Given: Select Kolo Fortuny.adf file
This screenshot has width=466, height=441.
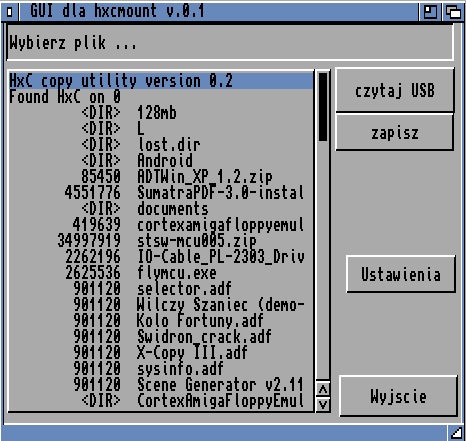Looking at the screenshot, I should pos(161,321).
